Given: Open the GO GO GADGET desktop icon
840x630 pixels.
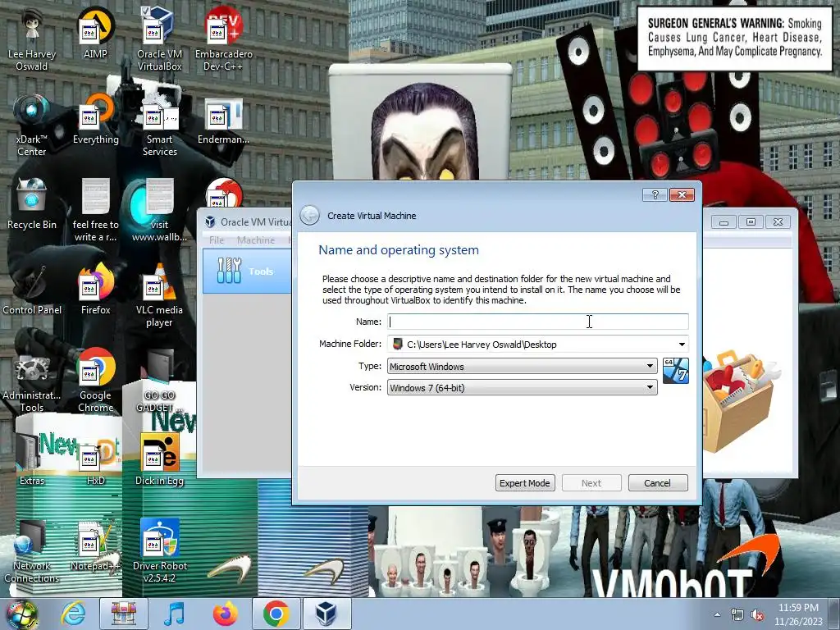Looking at the screenshot, I should point(159,381).
